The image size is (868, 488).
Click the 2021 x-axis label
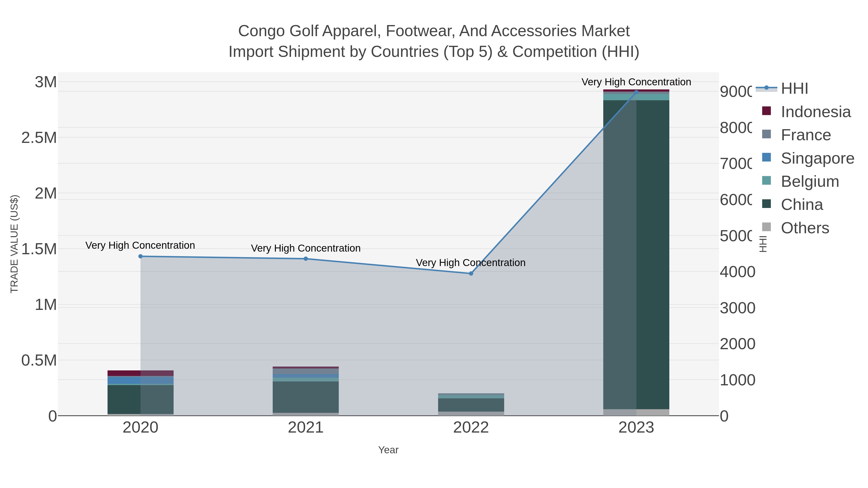coord(306,427)
